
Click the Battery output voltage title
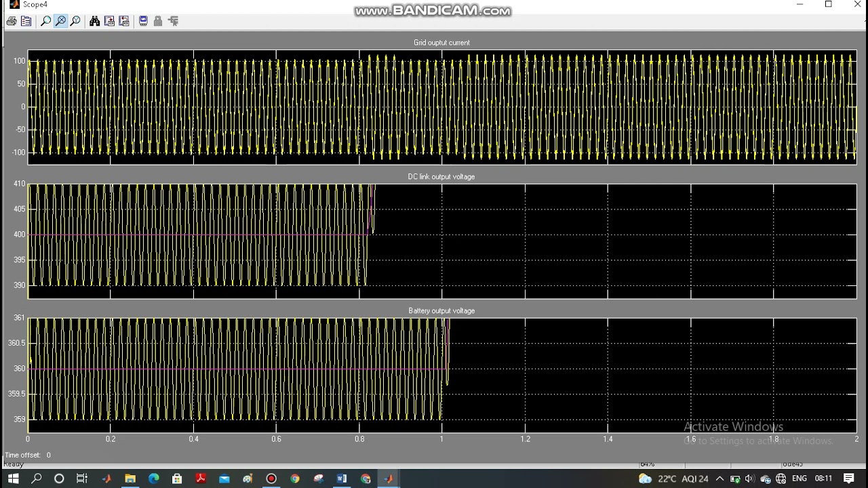click(x=441, y=311)
